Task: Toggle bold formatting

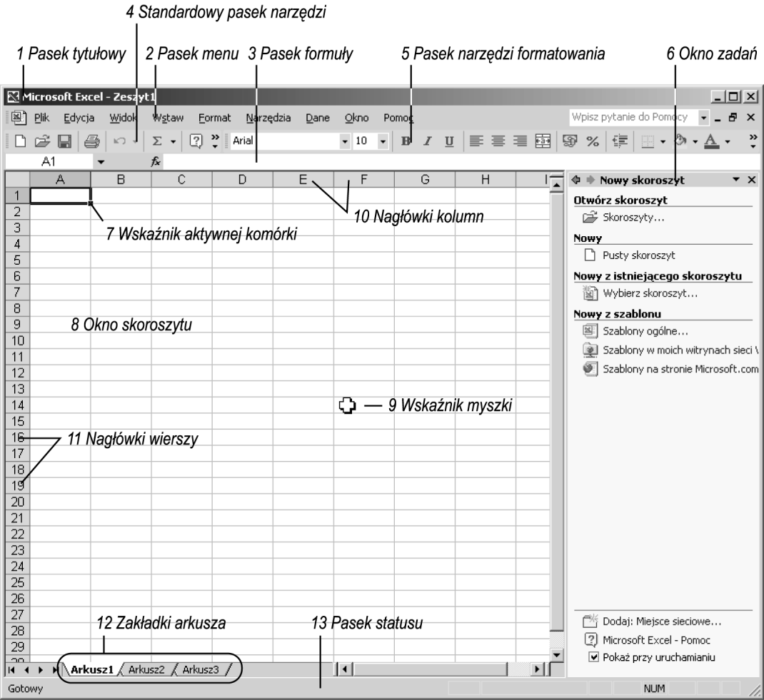Action: pyautogui.click(x=406, y=141)
